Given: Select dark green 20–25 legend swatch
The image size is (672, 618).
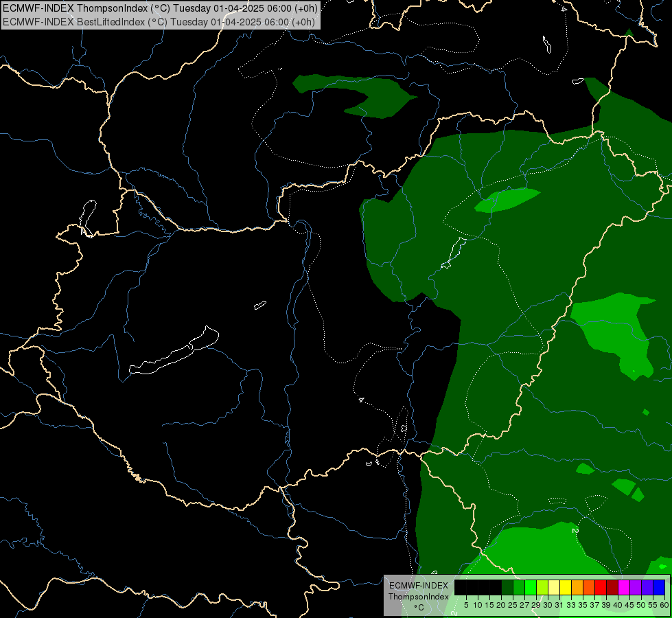Looking at the screenshot, I should click(507, 587).
